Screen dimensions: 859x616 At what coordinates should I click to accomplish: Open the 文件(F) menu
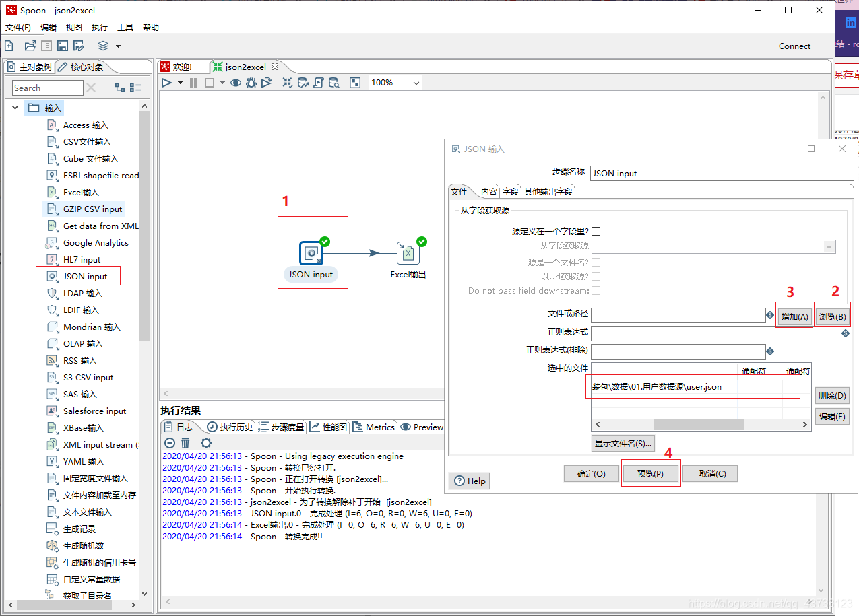point(18,28)
